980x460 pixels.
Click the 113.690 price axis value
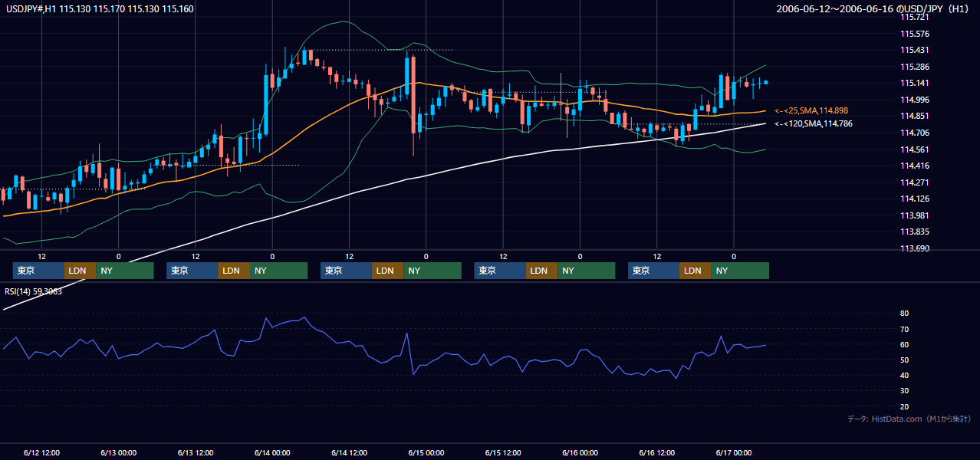pos(914,248)
